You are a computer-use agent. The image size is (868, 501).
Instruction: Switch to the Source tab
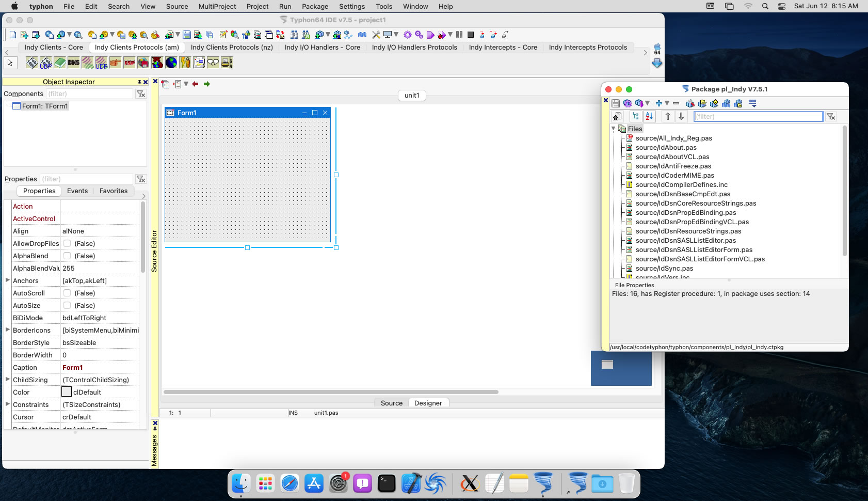pos(392,403)
